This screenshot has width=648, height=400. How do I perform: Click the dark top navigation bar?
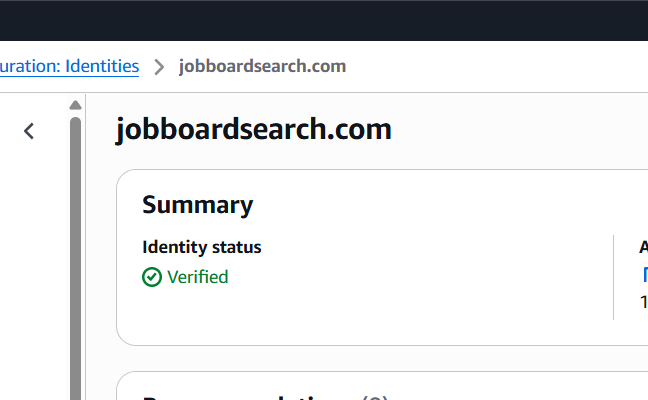click(x=324, y=20)
